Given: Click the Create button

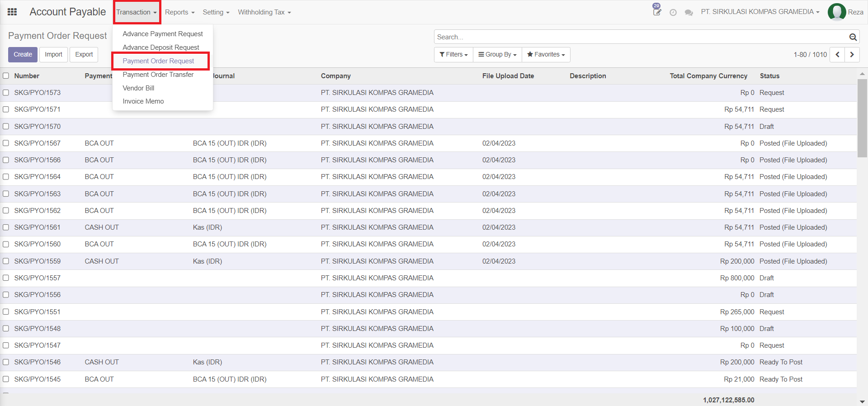Looking at the screenshot, I should click(x=23, y=55).
